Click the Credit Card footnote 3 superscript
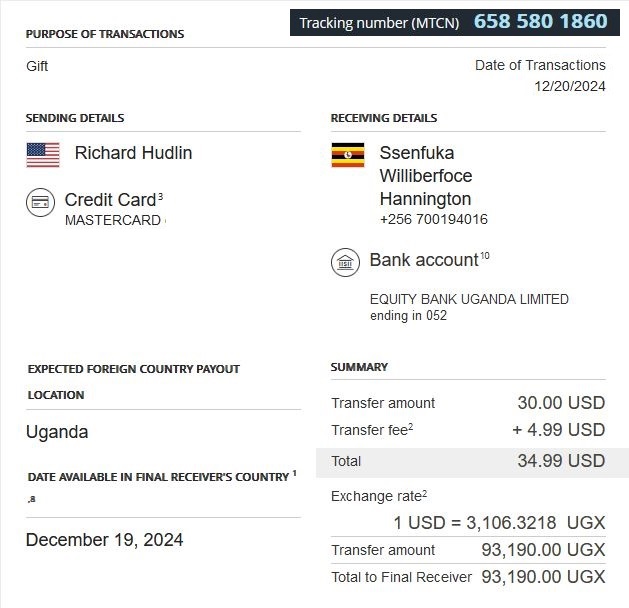This screenshot has height=608, width=629. [x=160, y=197]
